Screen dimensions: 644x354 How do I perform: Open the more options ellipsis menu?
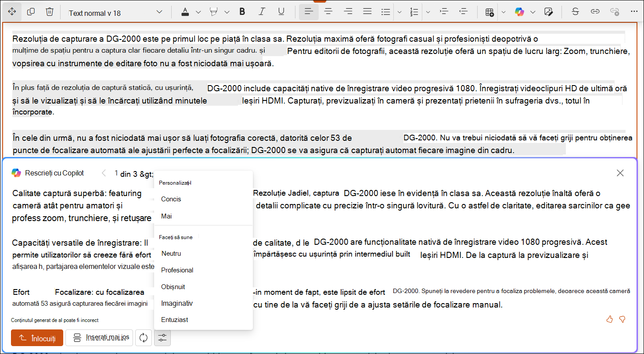click(x=633, y=12)
